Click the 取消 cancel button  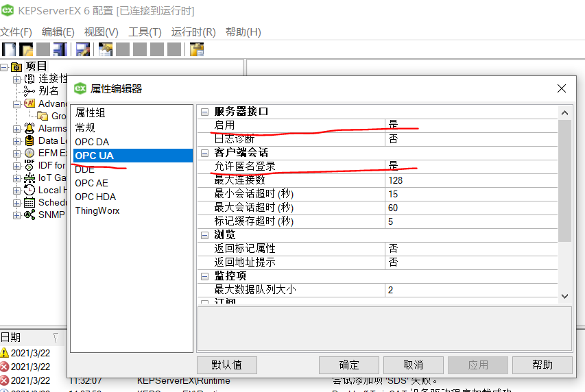414,365
